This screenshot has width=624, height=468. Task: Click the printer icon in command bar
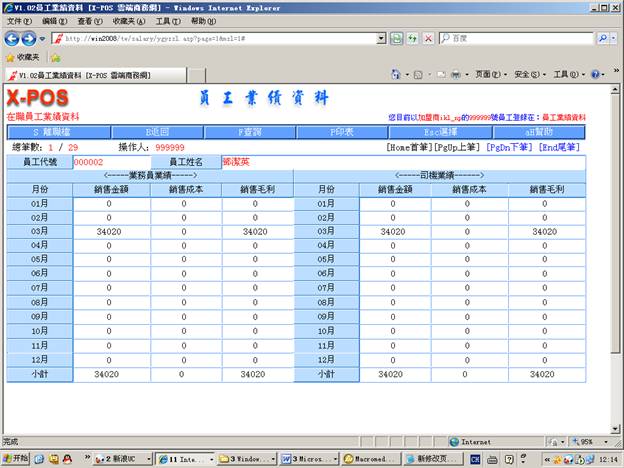click(456, 74)
